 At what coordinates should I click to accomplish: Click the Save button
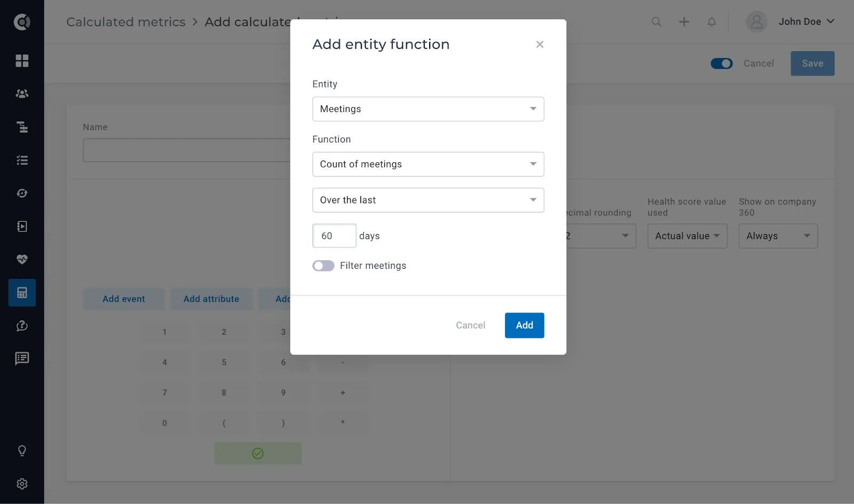click(812, 63)
